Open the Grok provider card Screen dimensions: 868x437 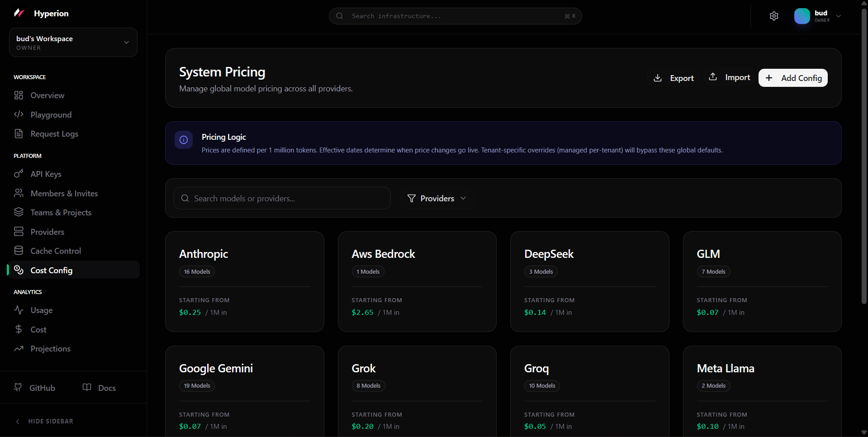tap(417, 392)
